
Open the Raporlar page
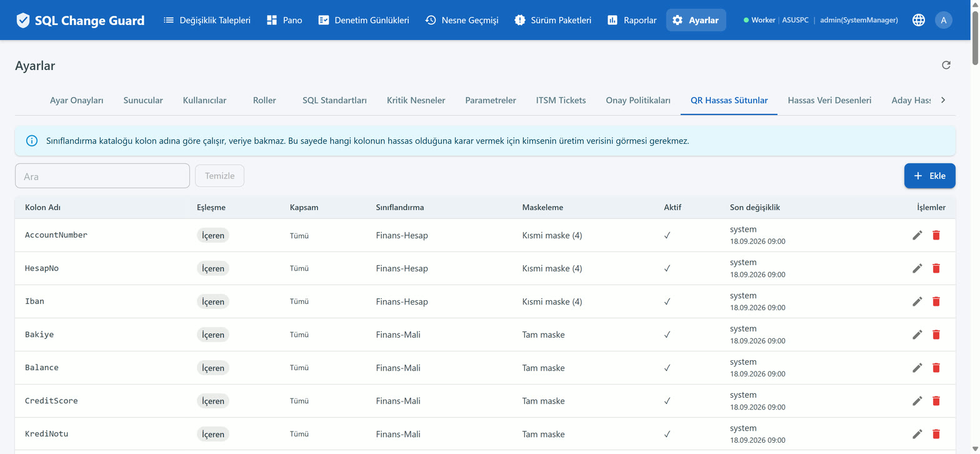pyautogui.click(x=632, y=20)
